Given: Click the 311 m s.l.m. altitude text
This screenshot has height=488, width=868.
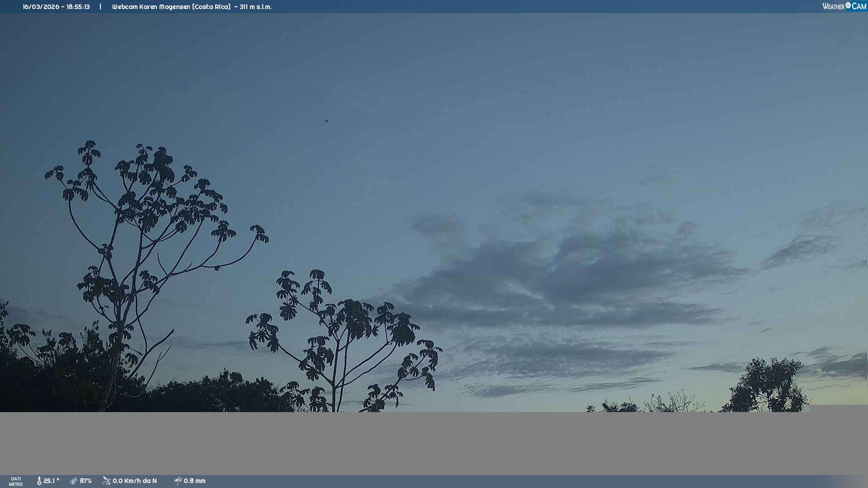Looking at the screenshot, I should 255,7.
